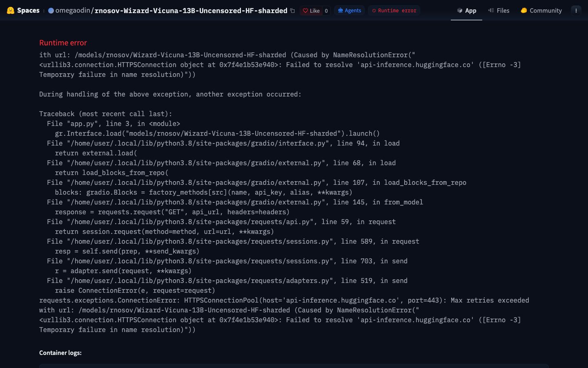
Task: Click the omegaodin user avatar circle
Action: point(51,11)
